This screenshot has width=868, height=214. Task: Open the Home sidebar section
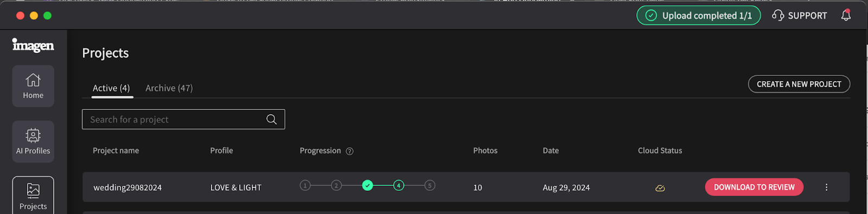[x=33, y=86]
